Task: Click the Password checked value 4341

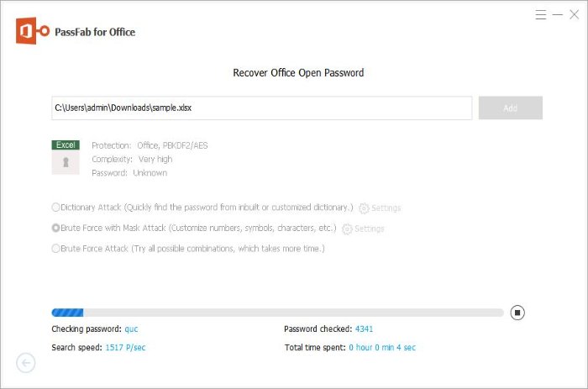Action: coord(364,329)
